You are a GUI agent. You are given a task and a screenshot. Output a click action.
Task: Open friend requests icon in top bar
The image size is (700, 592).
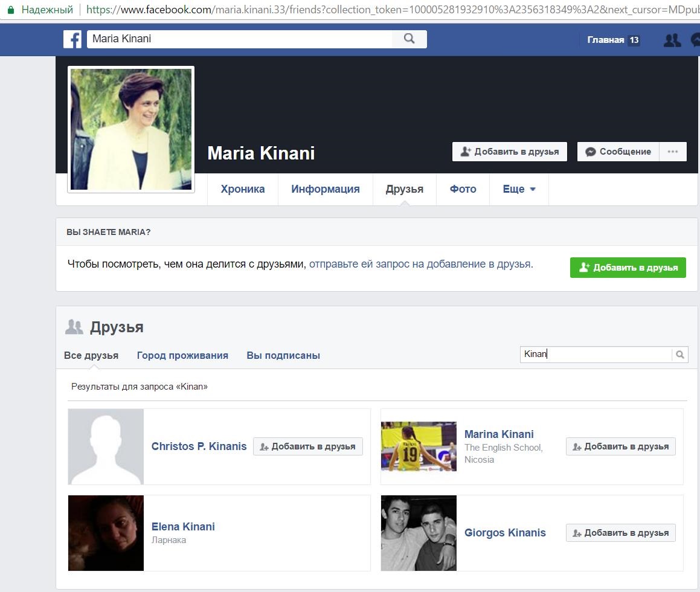point(672,40)
